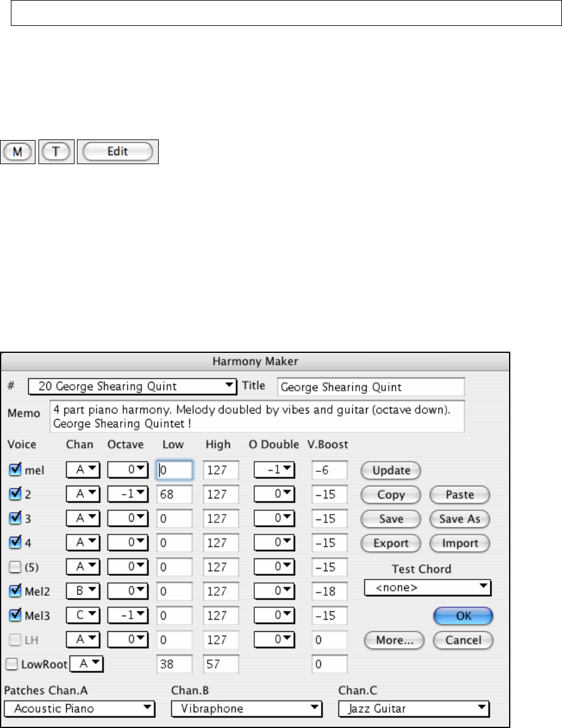Uncheck the mel voice checkbox
Viewport: 562px width, 728px height.
click(15, 470)
